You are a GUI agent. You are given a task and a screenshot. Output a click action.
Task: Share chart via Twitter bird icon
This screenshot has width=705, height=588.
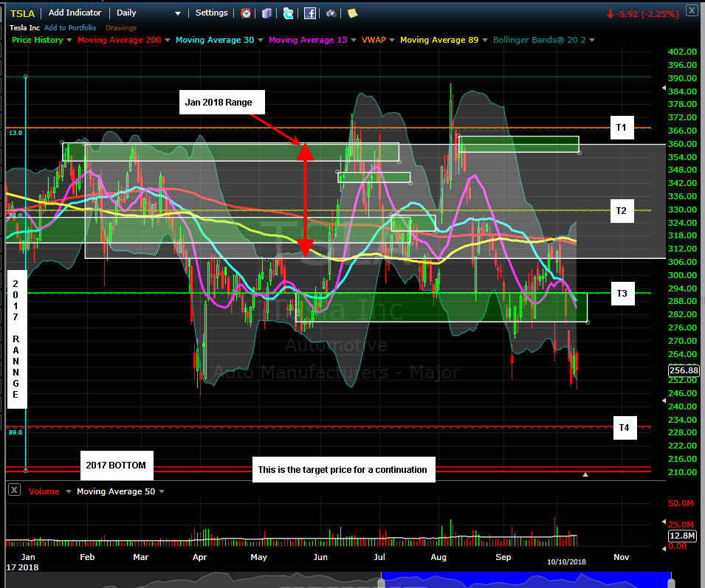288,13
